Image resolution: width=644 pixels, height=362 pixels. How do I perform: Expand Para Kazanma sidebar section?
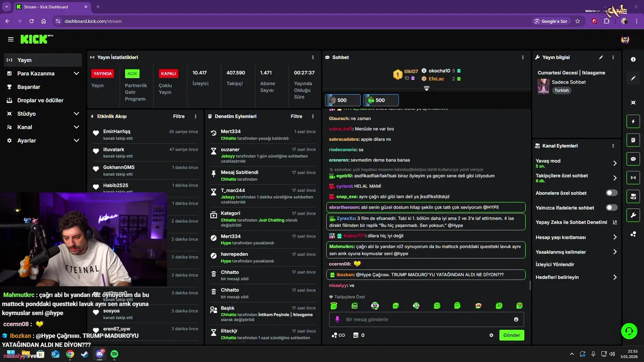coord(76,73)
